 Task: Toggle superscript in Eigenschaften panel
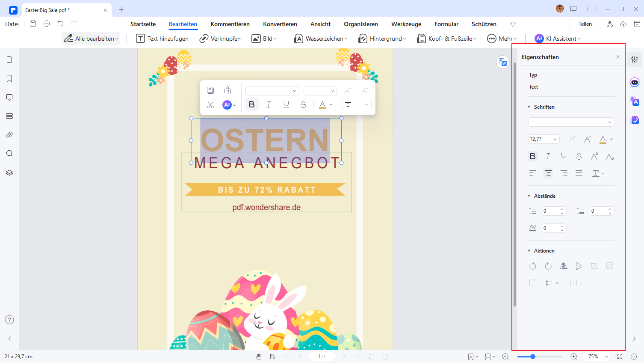click(594, 156)
